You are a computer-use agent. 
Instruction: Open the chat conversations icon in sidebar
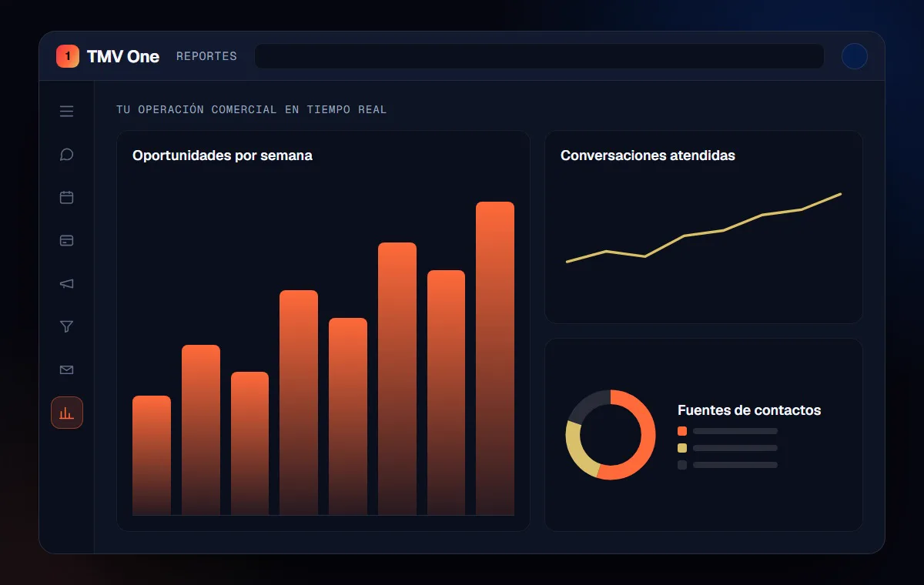pos(67,155)
